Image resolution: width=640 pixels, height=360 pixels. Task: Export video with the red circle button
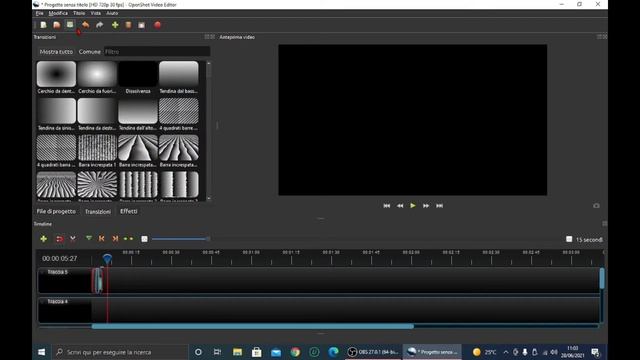tap(158, 25)
